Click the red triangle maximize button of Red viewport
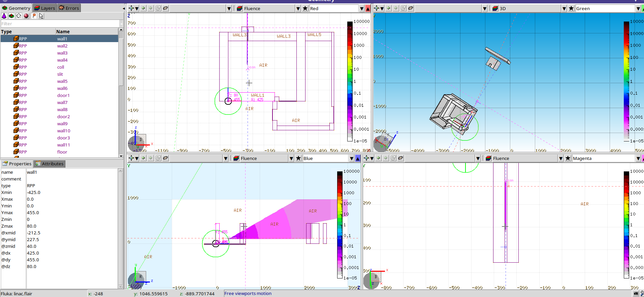 pos(368,8)
